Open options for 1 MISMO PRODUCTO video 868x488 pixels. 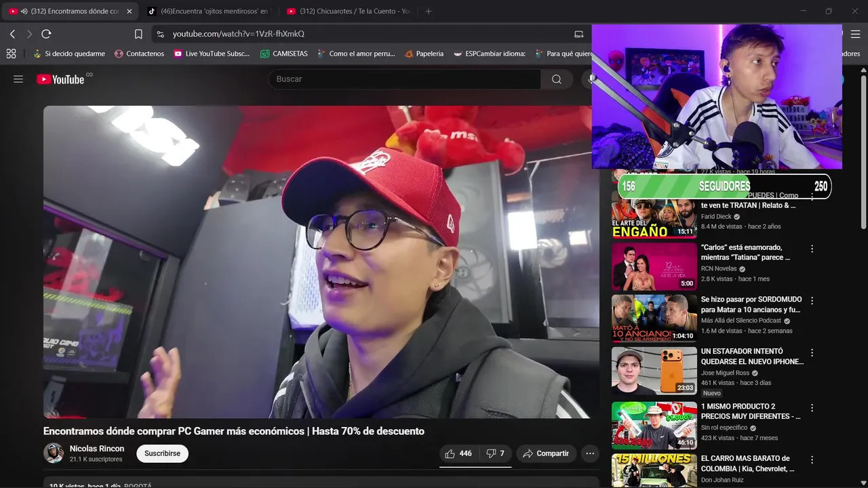(812, 407)
